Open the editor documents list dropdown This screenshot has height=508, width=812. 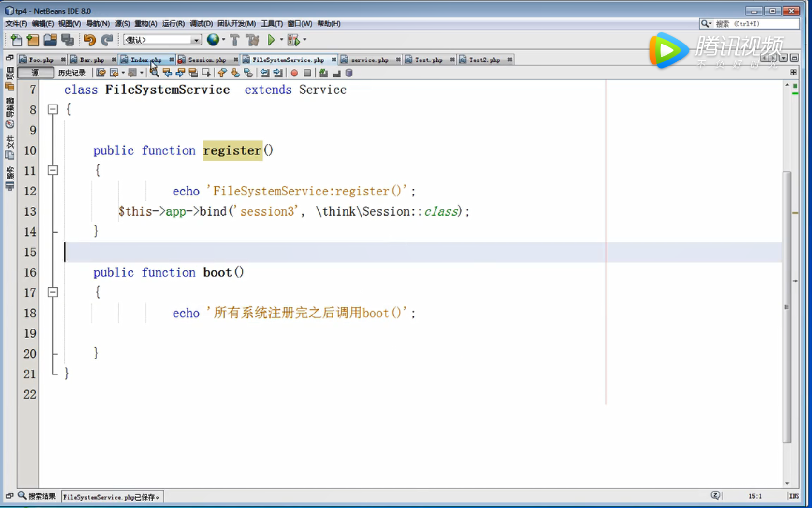click(783, 58)
